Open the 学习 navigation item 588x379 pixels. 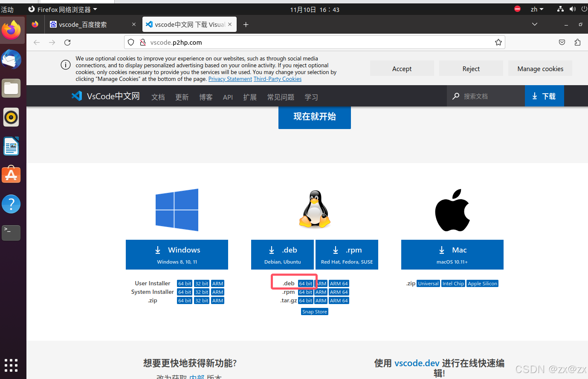311,97
